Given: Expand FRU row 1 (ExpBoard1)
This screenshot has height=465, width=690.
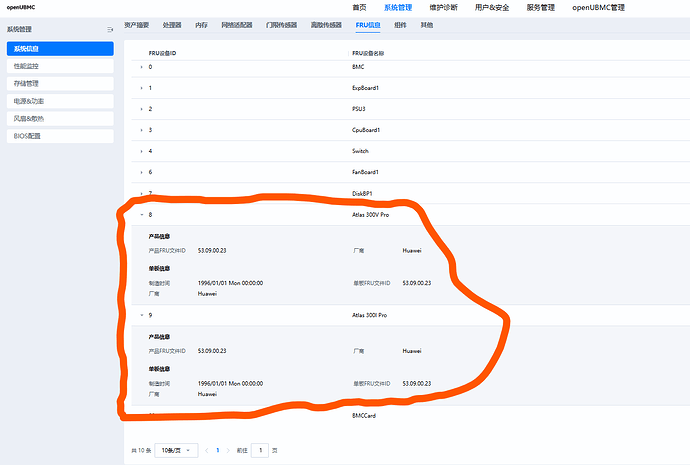Looking at the screenshot, I should point(141,88).
